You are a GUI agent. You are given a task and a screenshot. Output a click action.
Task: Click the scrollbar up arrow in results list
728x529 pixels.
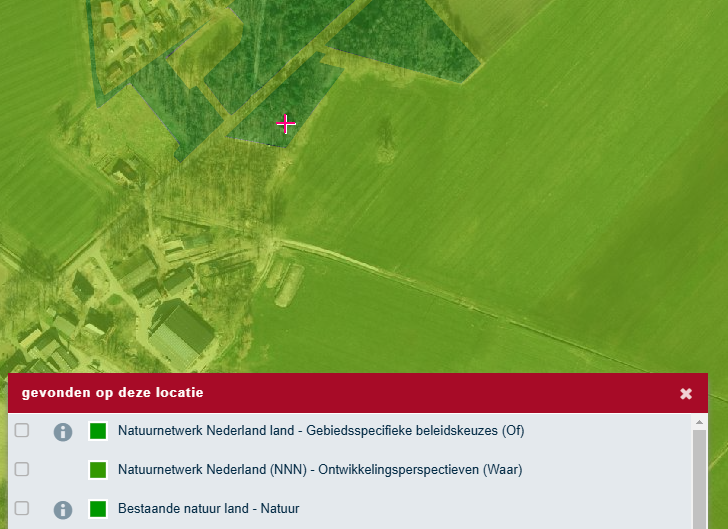click(699, 422)
